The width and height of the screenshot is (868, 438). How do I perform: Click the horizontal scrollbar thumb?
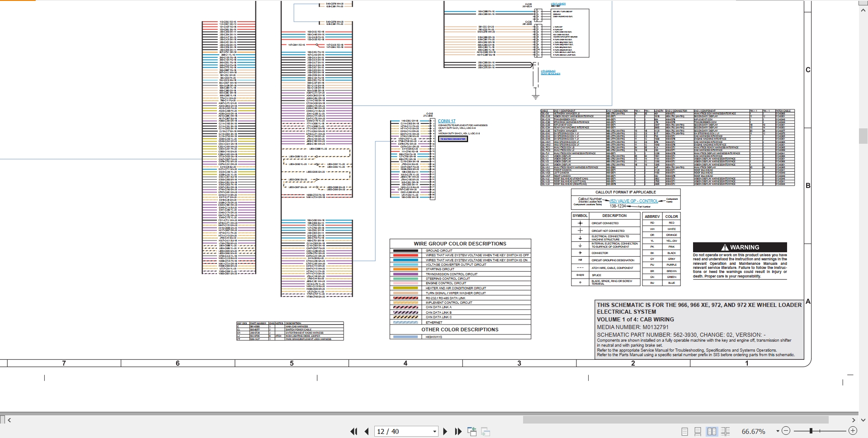point(675,420)
